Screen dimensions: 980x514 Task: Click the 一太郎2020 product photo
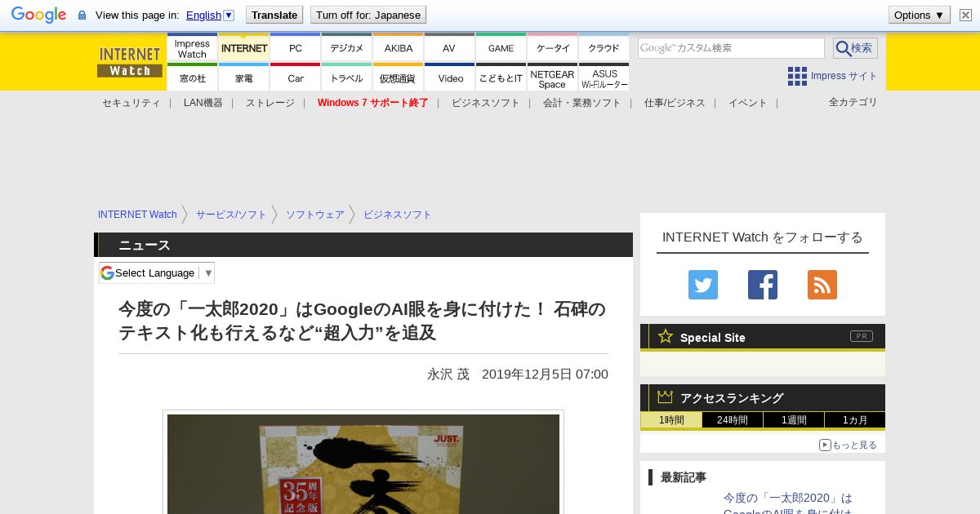tap(363, 464)
